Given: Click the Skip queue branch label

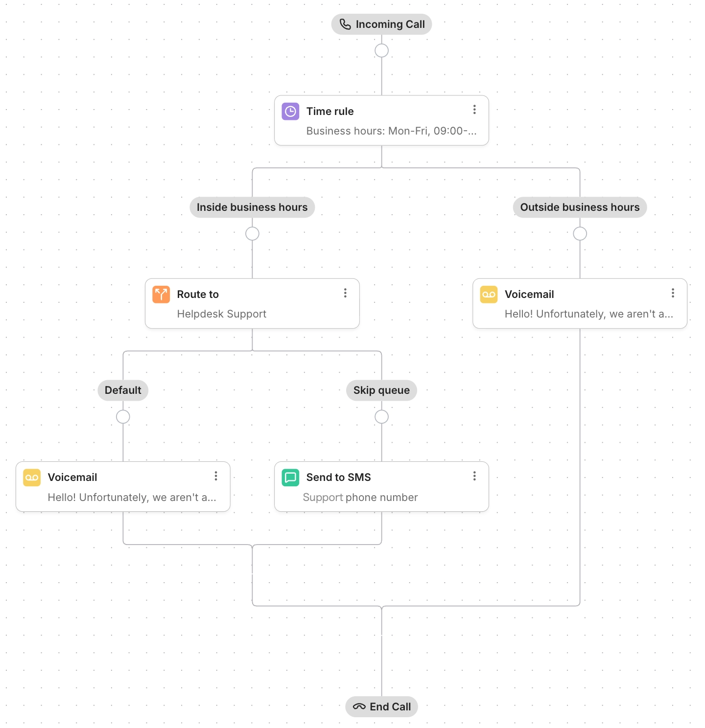Looking at the screenshot, I should click(381, 390).
